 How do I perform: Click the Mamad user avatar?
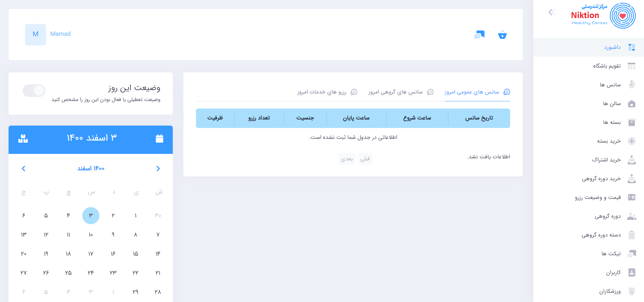36,34
